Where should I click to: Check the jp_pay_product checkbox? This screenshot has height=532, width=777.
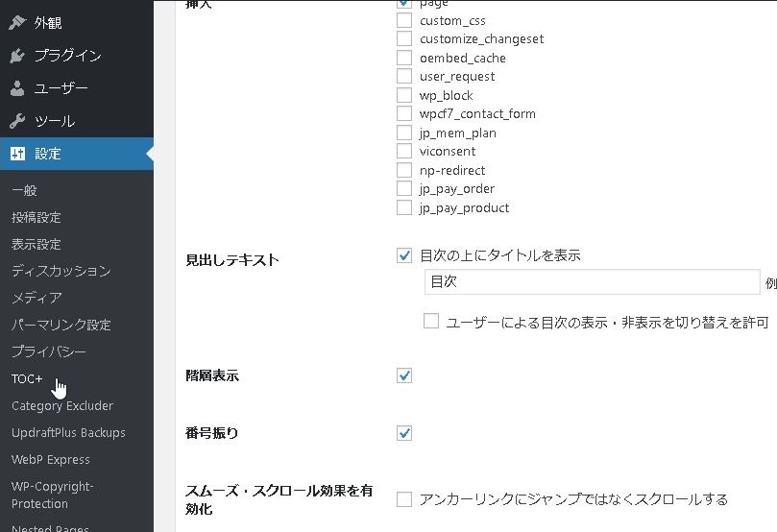click(404, 208)
